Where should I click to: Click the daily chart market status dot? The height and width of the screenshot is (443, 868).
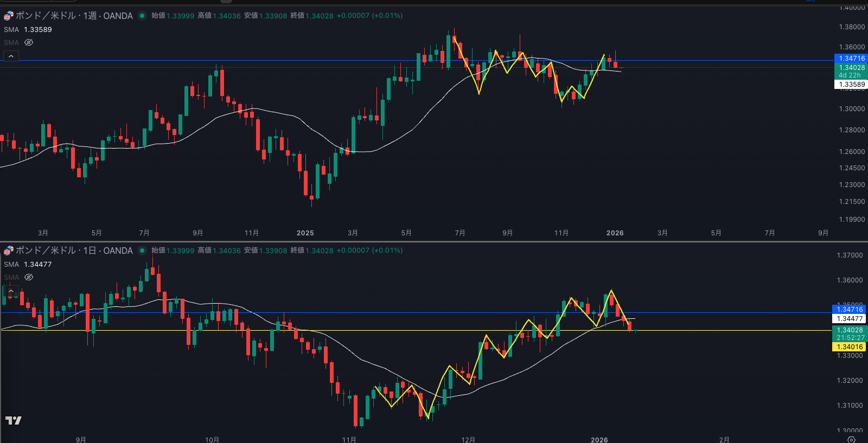[142, 251]
